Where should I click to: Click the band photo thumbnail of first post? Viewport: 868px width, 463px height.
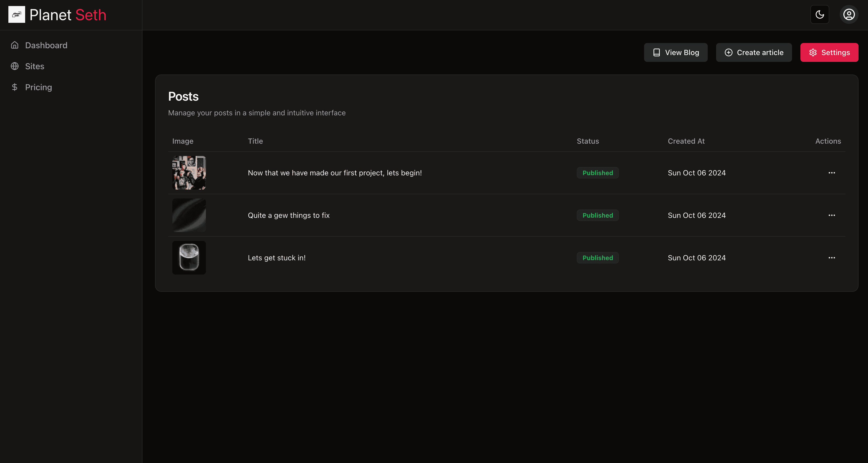point(189,173)
